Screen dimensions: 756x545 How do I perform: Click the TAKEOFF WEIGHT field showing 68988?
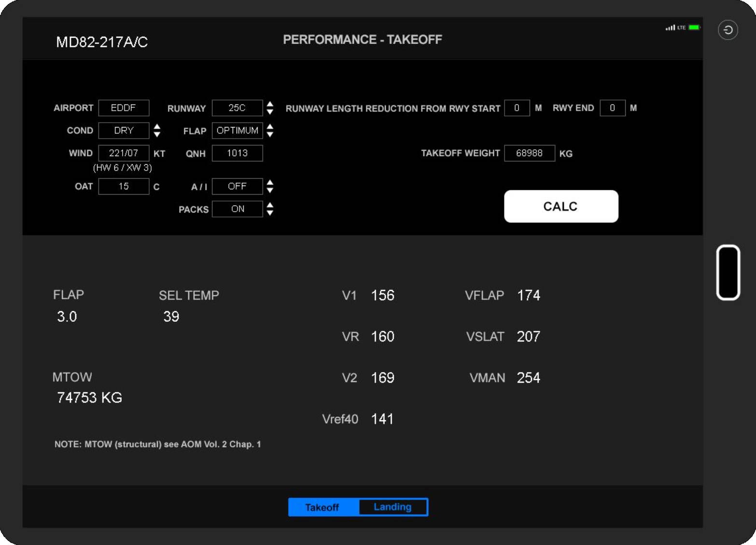tap(529, 153)
